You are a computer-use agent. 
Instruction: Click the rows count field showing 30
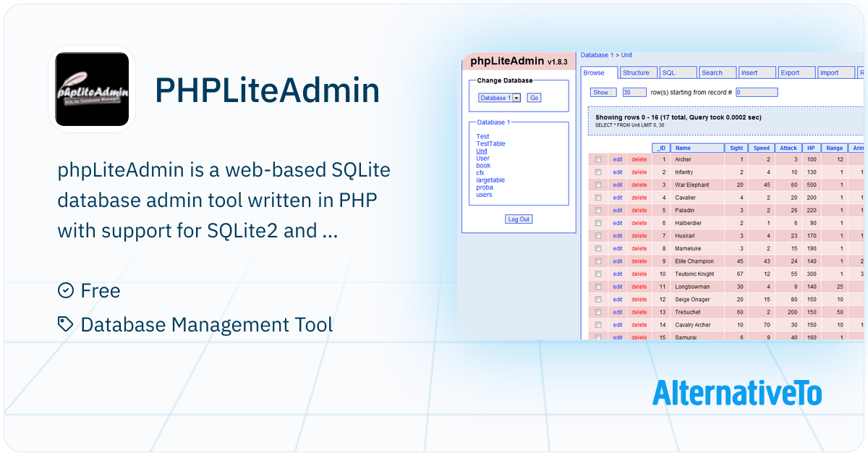tap(634, 92)
